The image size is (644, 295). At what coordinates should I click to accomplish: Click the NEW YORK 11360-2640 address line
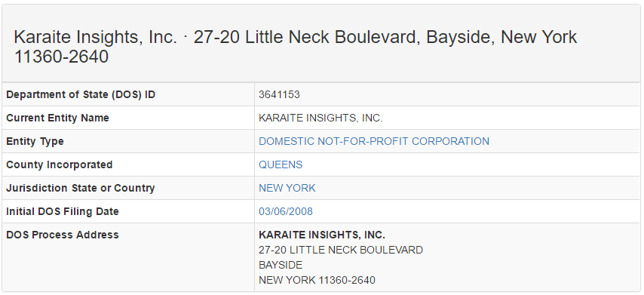pos(317,280)
